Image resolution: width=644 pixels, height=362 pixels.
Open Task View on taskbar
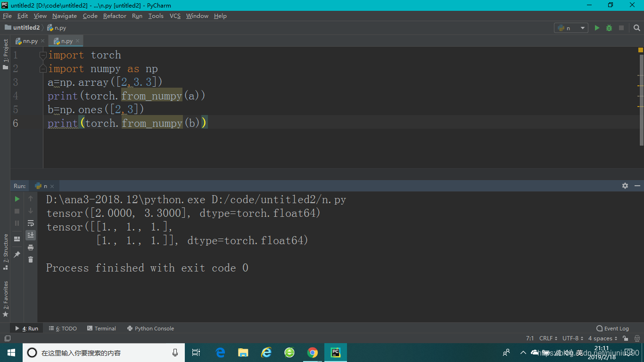tap(196, 353)
